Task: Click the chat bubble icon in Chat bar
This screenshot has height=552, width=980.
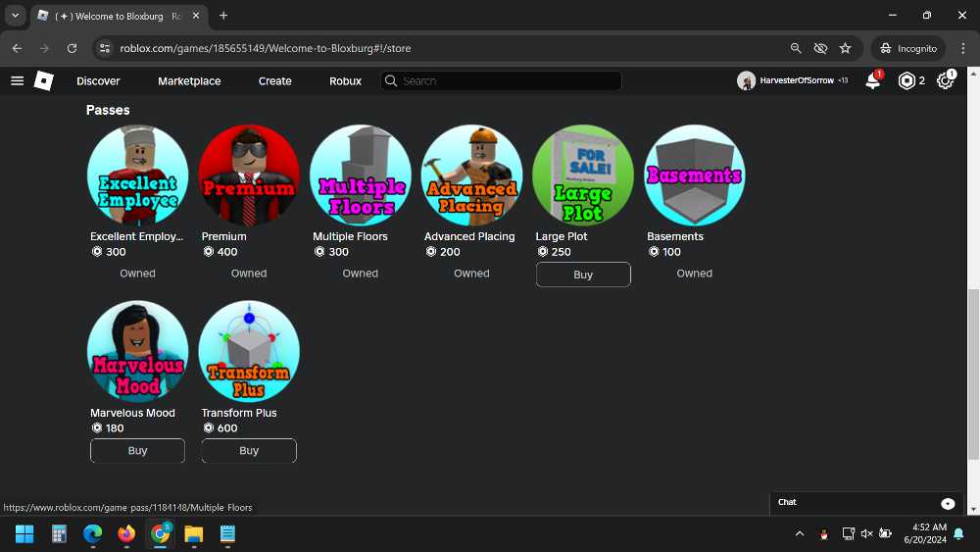Action: click(x=948, y=503)
